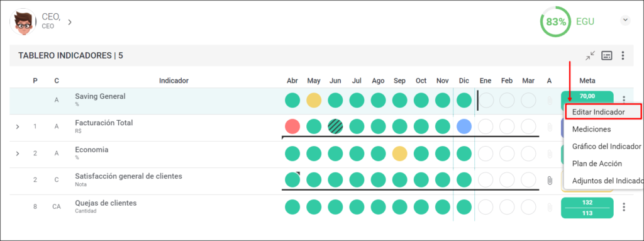The width and height of the screenshot is (644, 241).
Task: Expand the Economia row
Action: coord(17,154)
